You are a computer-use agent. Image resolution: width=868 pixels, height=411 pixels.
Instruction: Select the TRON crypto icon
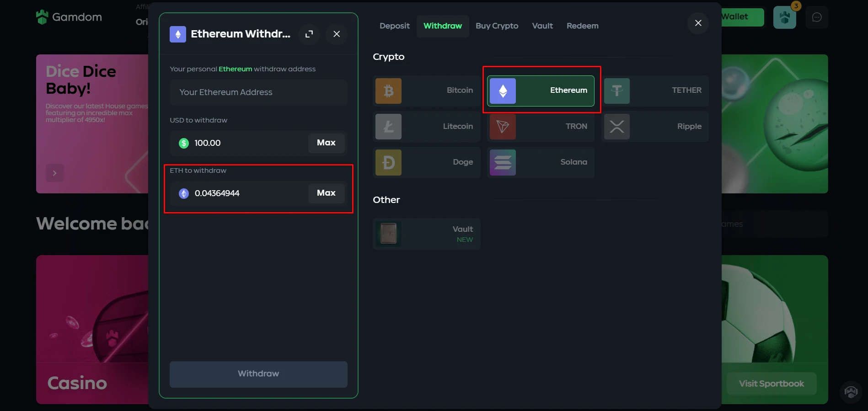(503, 127)
